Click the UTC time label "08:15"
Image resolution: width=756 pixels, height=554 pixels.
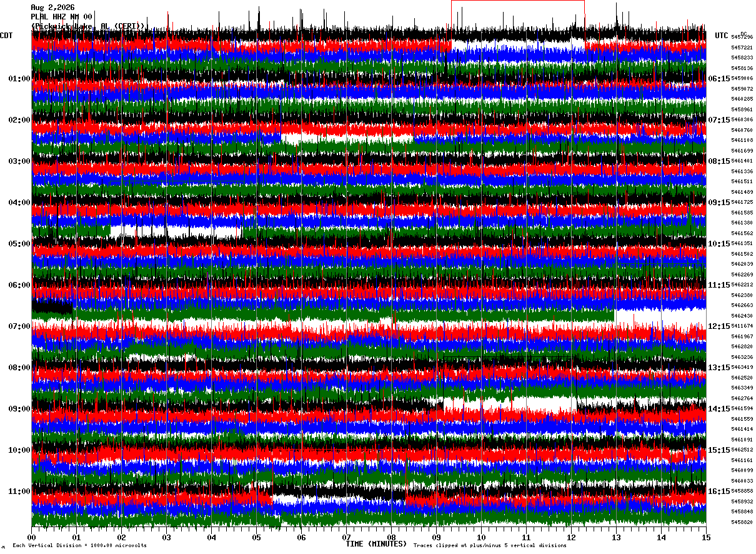tap(719, 161)
